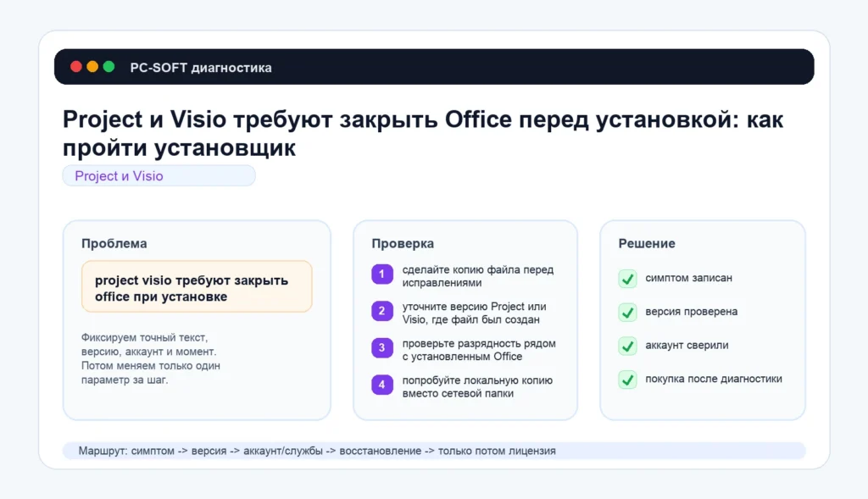Click the 'Маршрут: симптом -> версия' footer bar
Screen dimensions: 868x499
434,451
